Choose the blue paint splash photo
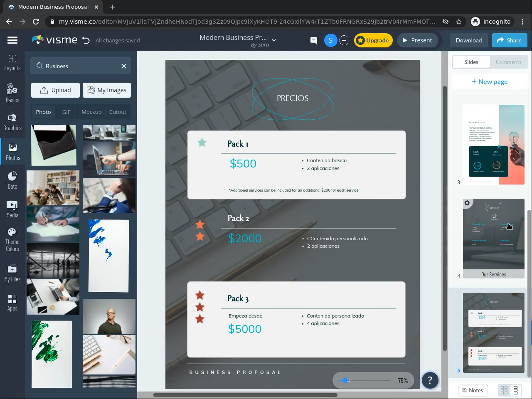Screen dimensions: 532x399 click(x=108, y=256)
